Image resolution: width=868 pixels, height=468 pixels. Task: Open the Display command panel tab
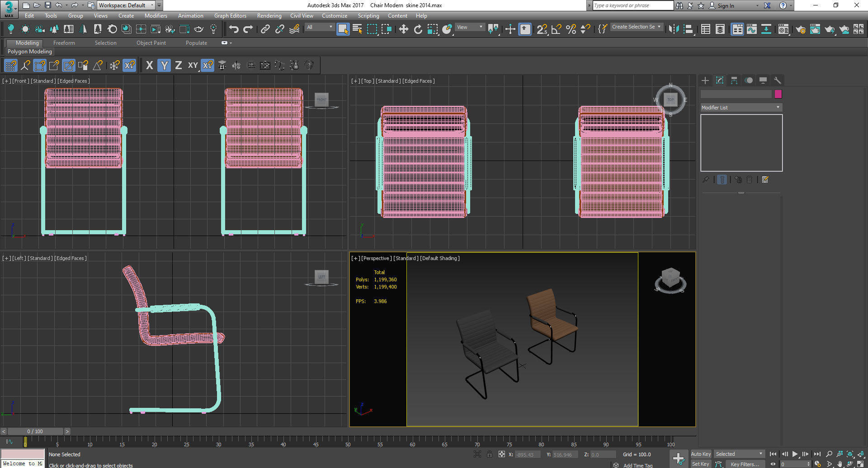tap(763, 80)
